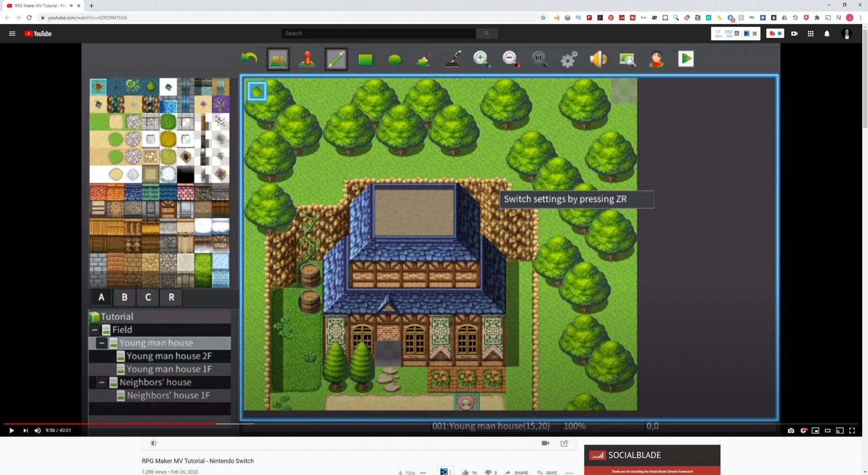Viewport: 868px width, 475px height.
Task: Select the map mode treasure chest icon
Action: [278, 59]
